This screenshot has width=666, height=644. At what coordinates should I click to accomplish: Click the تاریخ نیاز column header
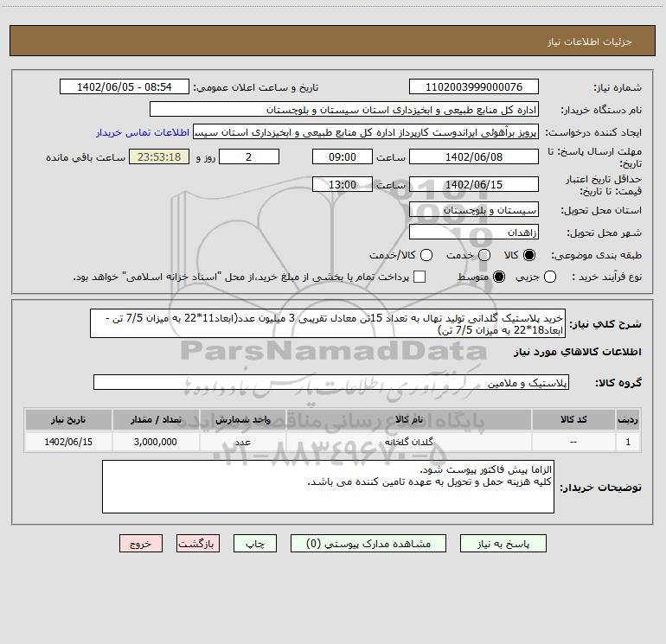coord(68,419)
